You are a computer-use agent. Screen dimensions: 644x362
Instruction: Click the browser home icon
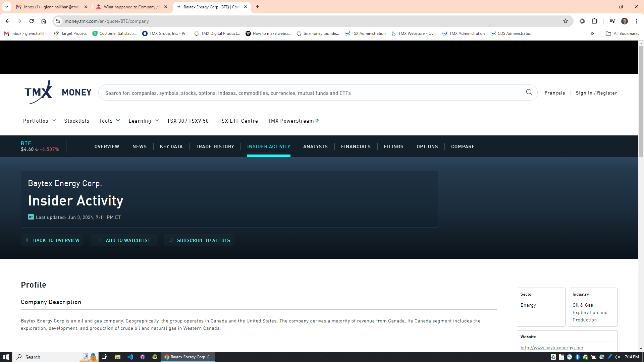(x=44, y=21)
